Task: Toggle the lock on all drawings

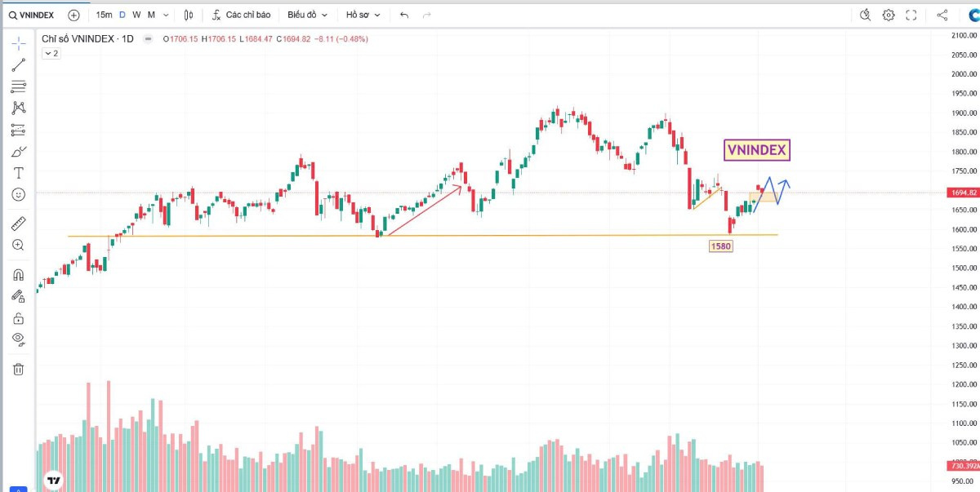Action: click(16, 318)
